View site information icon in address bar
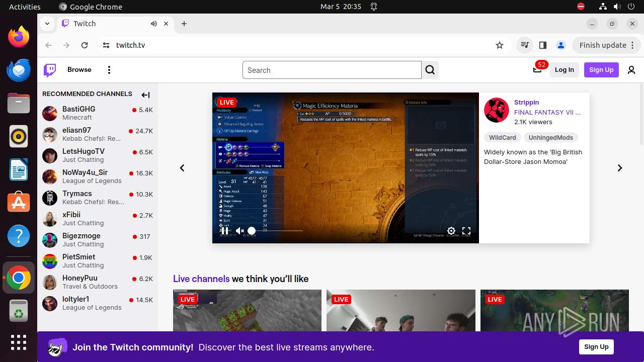Viewport: 644px width, 362px height. (x=106, y=45)
